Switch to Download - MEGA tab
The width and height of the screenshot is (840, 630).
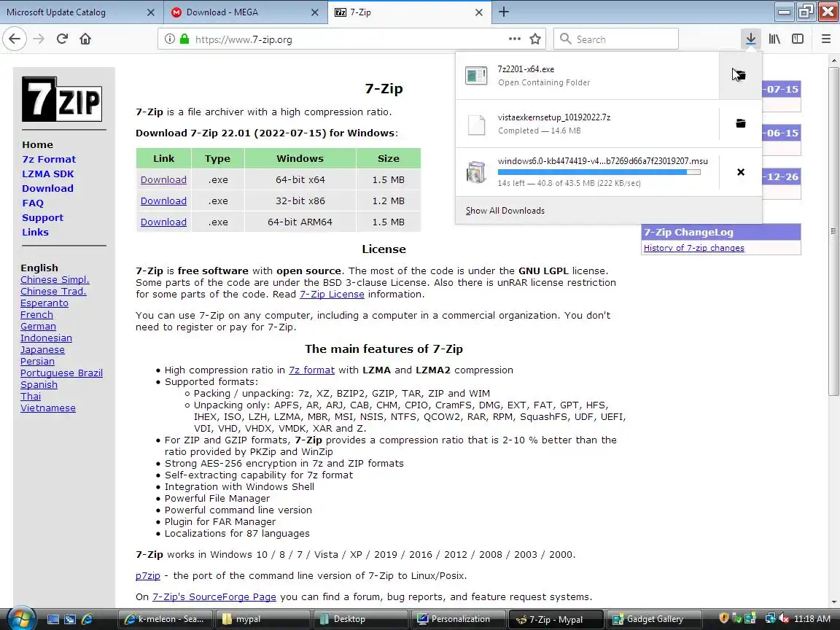tap(245, 12)
